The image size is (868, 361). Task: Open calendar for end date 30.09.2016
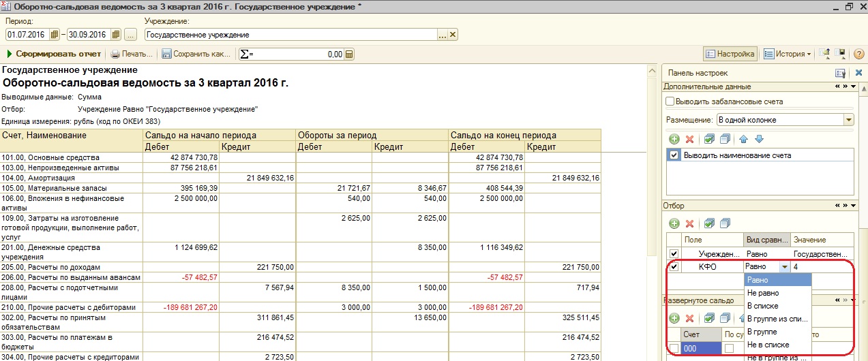click(115, 35)
